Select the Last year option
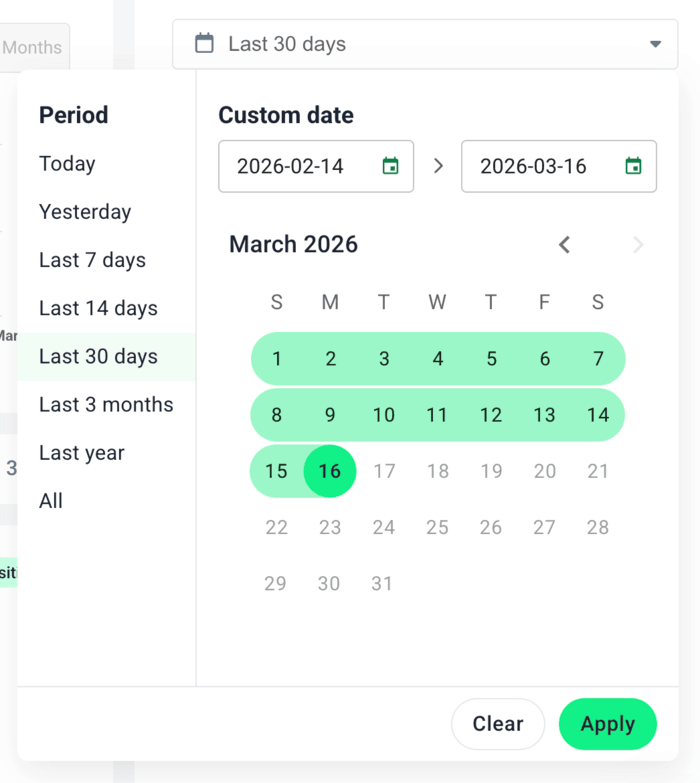 point(82,453)
